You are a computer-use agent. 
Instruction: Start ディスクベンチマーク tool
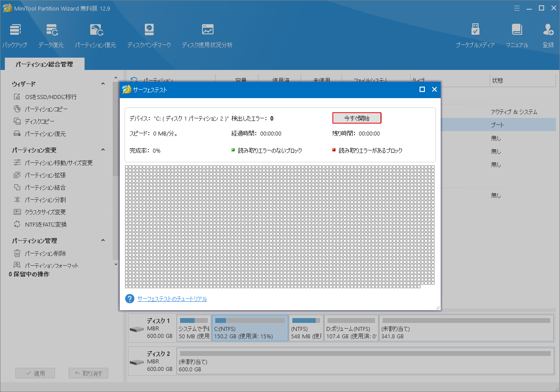tap(149, 36)
